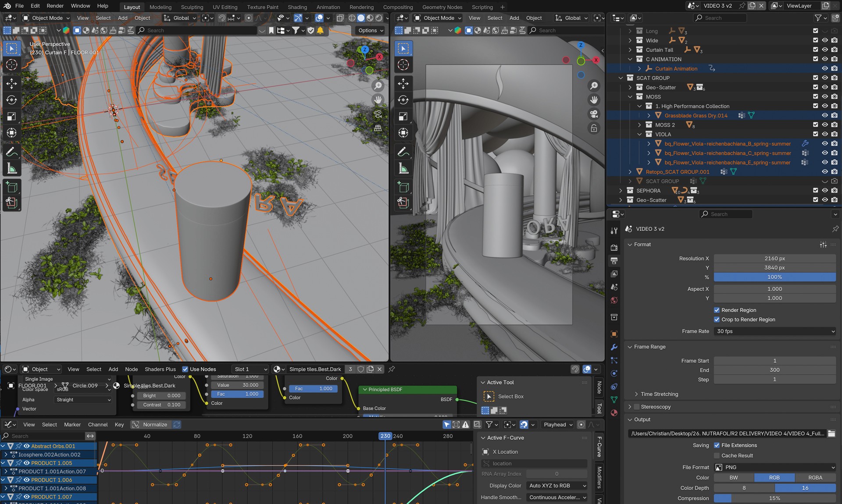Select the Measure tool in right viewport
Image resolution: width=842 pixels, height=504 pixels.
pyautogui.click(x=403, y=169)
